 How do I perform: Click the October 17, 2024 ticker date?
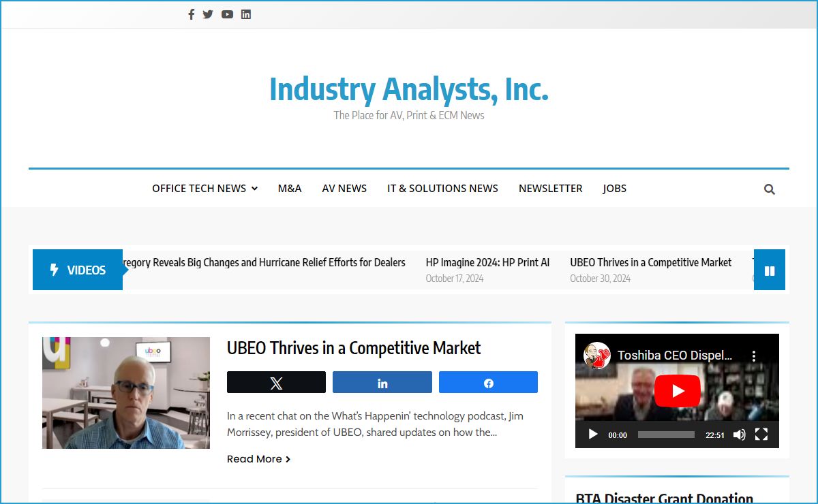[x=455, y=278]
